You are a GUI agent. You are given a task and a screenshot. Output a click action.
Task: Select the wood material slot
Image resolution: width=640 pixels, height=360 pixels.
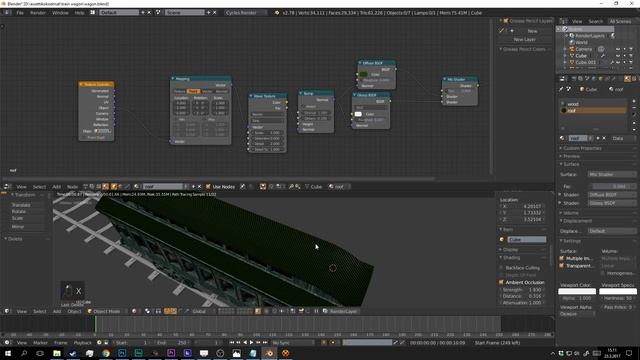[594, 104]
